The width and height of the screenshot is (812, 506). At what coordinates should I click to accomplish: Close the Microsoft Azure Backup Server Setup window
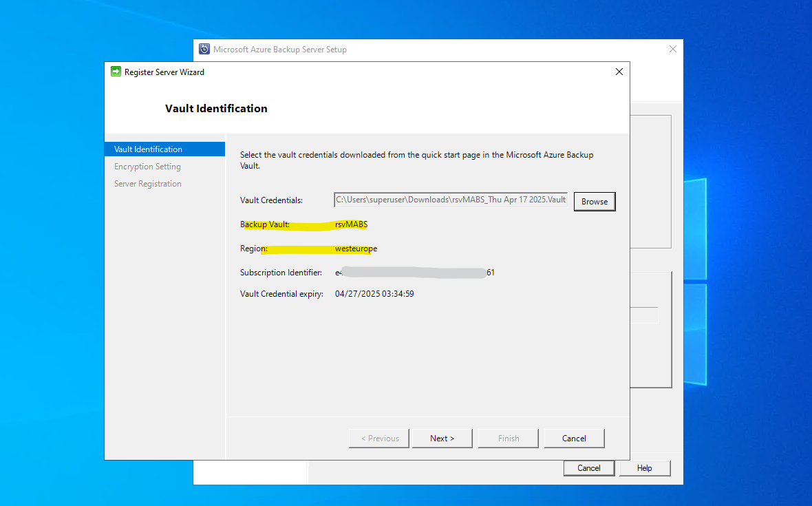(x=673, y=49)
